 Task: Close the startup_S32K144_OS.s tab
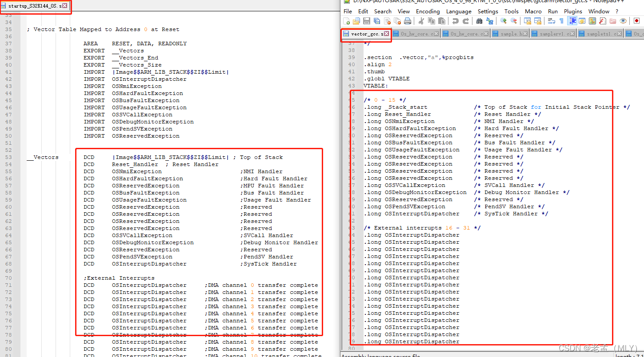pos(64,6)
